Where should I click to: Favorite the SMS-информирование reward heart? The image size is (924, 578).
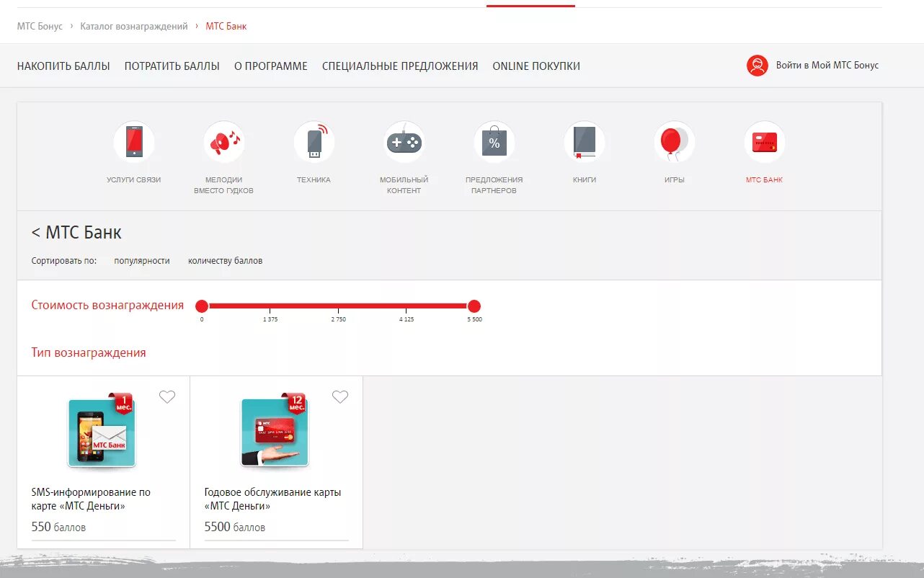click(167, 396)
